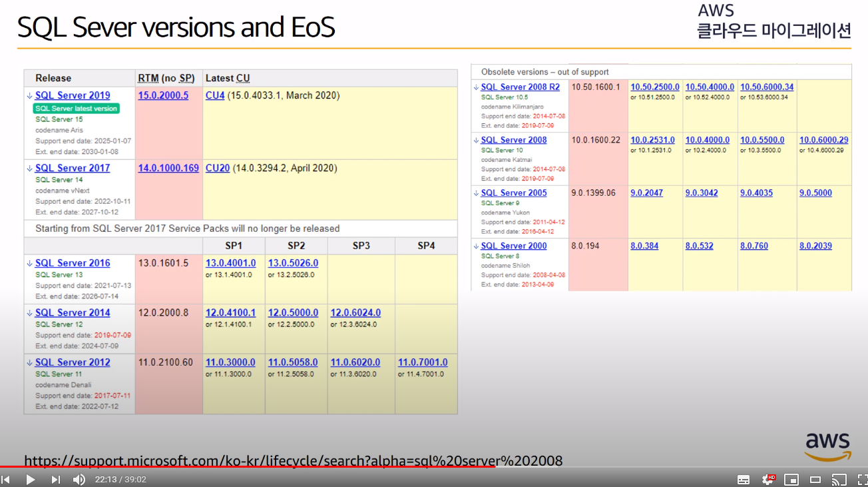Click the Release column header
868x487 pixels.
pos(53,78)
